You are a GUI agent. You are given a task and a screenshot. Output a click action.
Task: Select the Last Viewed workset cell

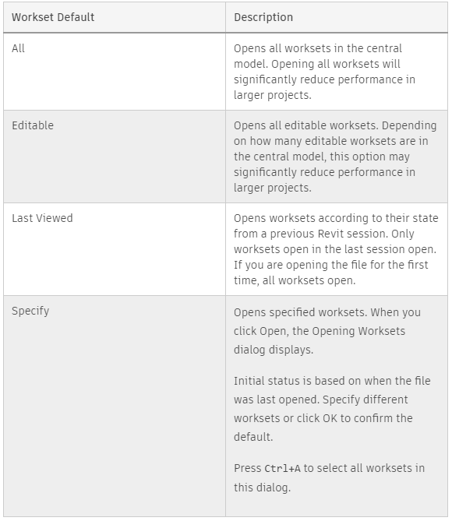[114, 249]
